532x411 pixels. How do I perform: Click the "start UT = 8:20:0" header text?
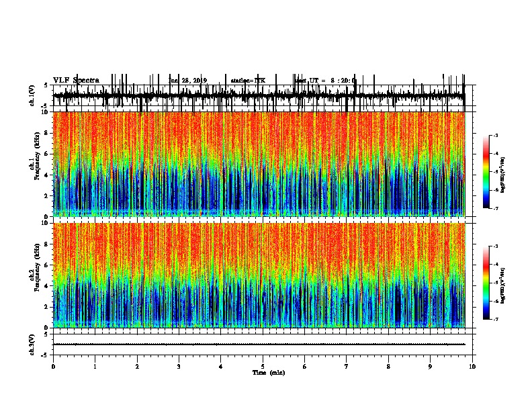pos(325,81)
